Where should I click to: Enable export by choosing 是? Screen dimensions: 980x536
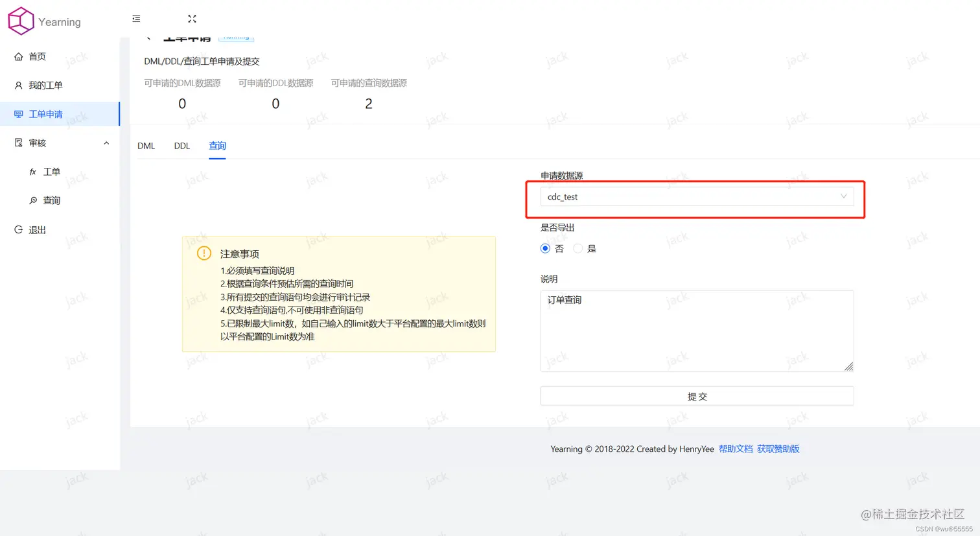click(577, 248)
